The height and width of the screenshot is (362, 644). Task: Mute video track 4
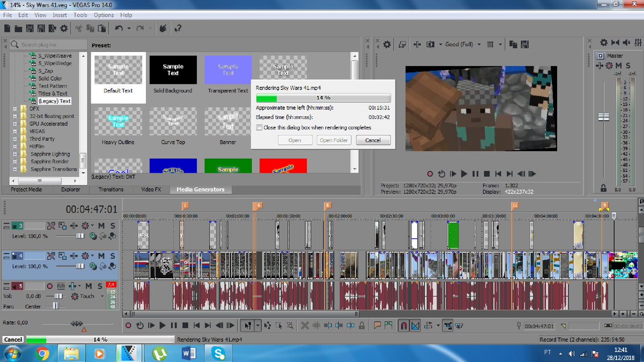101,256
